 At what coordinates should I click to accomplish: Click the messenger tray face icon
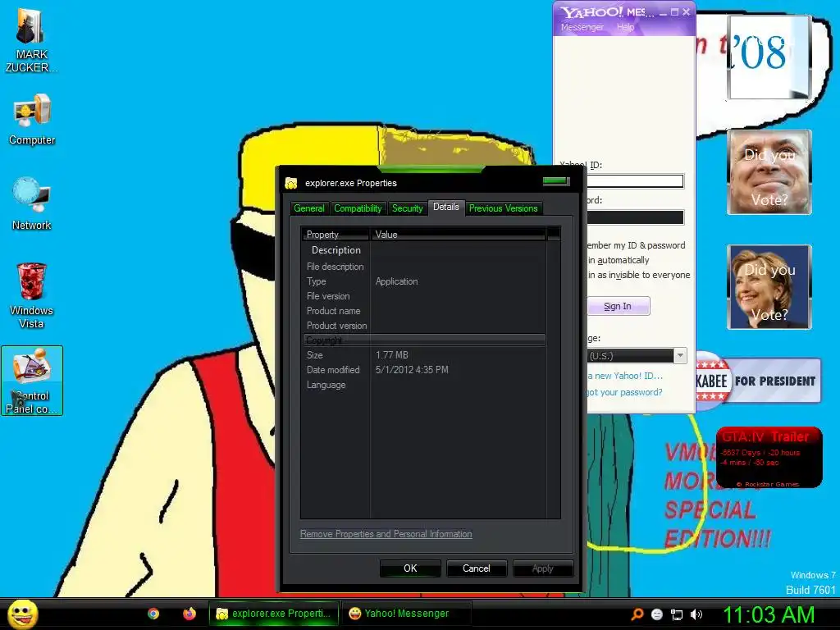pos(657,614)
